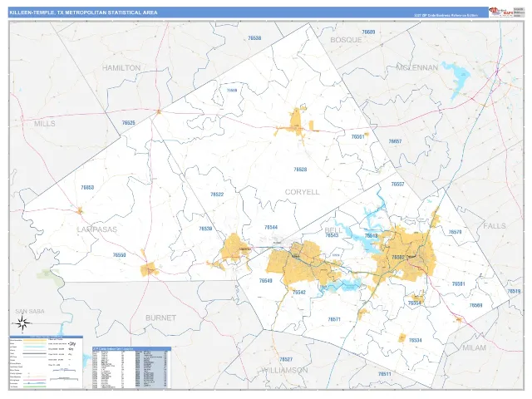Click ZIP code 76502 label
This screenshot has height=399, width=532.
click(398, 258)
